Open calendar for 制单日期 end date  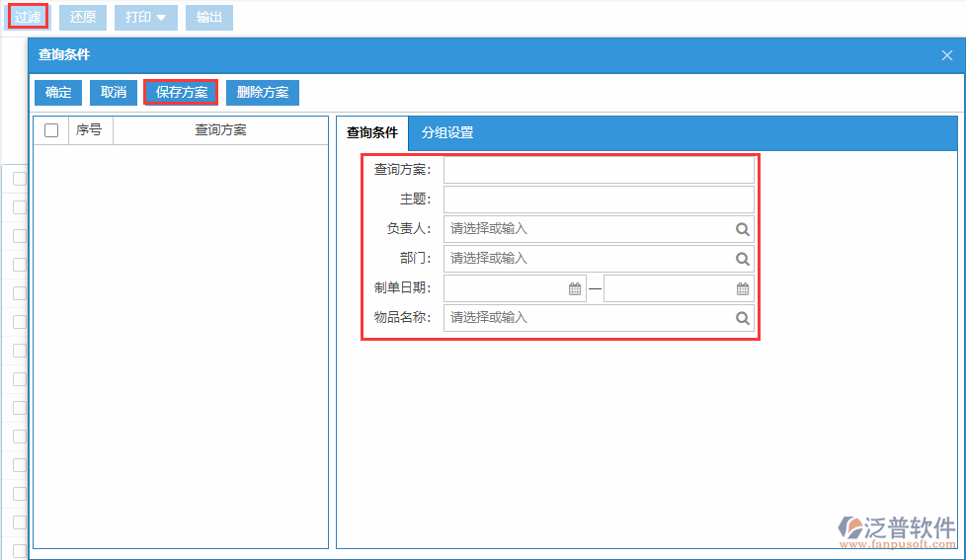(x=743, y=288)
